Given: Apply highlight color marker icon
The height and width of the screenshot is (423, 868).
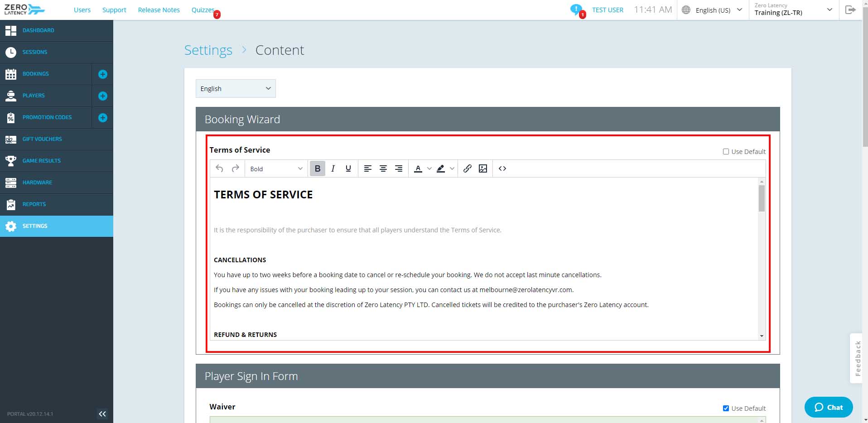Looking at the screenshot, I should click(x=441, y=168).
